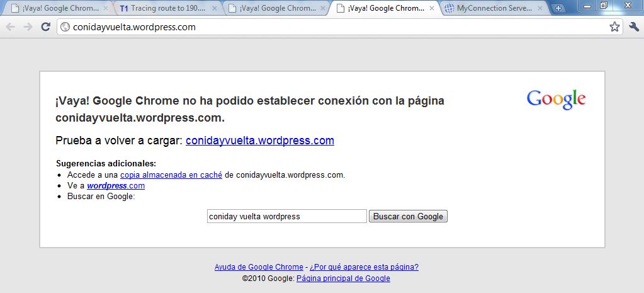Click ¿Por qué aparece esta página? link

click(x=364, y=267)
